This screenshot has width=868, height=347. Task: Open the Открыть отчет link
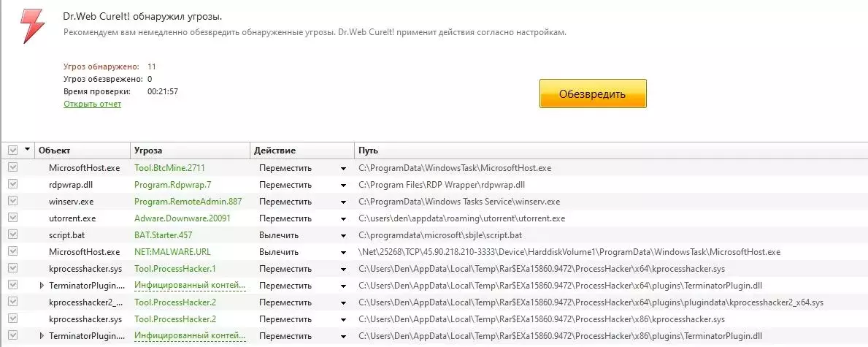(93, 104)
